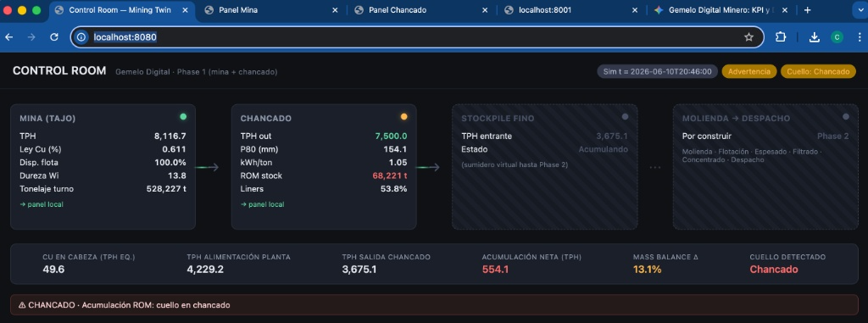Reload the page with refresh icon
The height and width of the screenshot is (323, 868).
click(x=54, y=37)
